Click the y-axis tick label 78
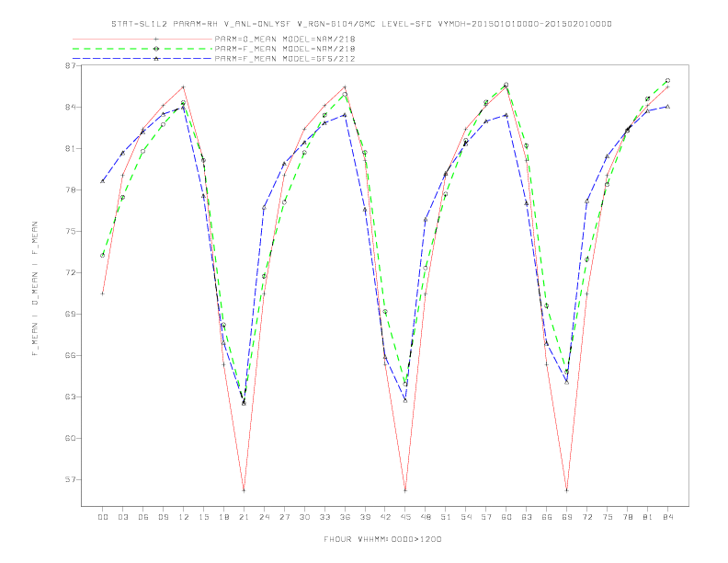 pyautogui.click(x=70, y=190)
